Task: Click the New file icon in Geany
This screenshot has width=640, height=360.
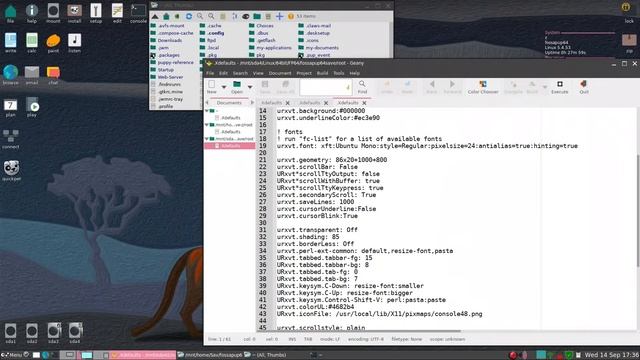Action: pos(211,84)
